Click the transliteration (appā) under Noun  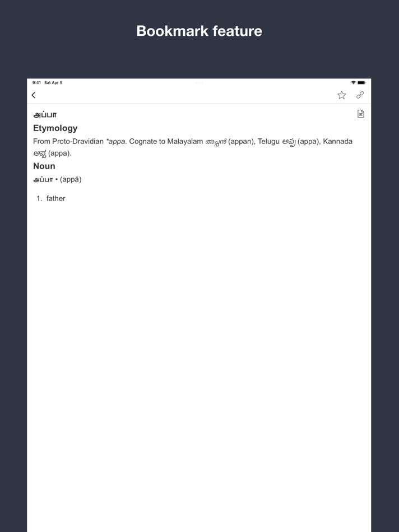(71, 180)
